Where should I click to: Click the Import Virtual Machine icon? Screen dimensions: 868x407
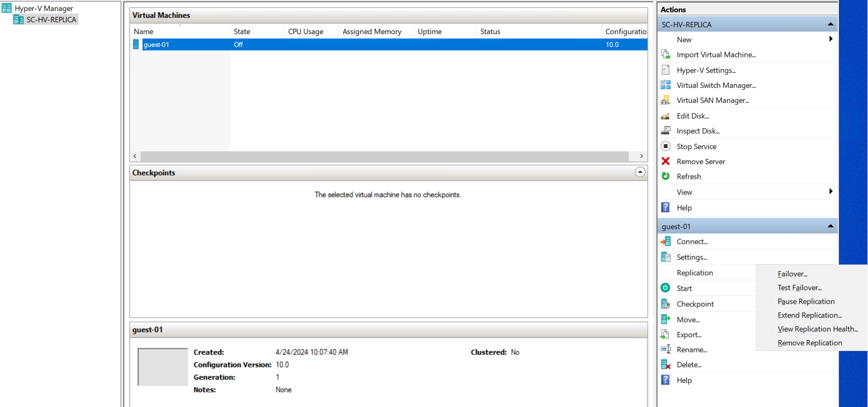[666, 54]
